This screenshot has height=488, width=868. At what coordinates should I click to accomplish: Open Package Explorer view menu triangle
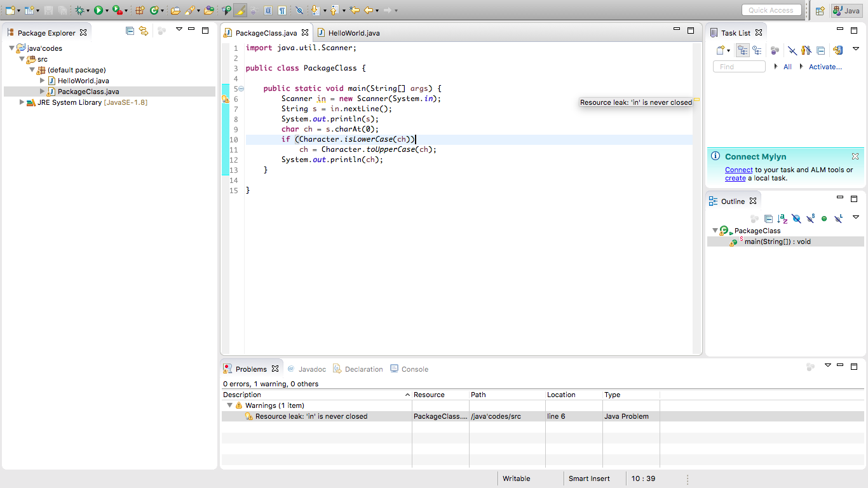click(x=179, y=29)
